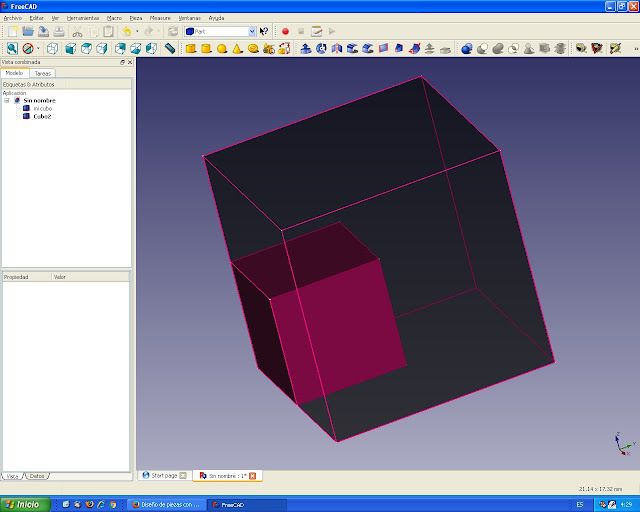Float the Vista combinada panel
640x512 pixels.
tap(122, 62)
